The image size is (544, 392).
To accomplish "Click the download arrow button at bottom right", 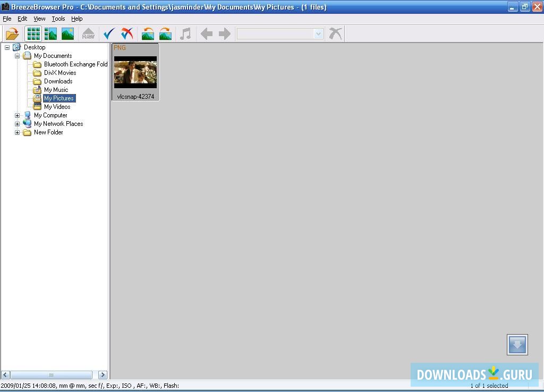I will (517, 344).
